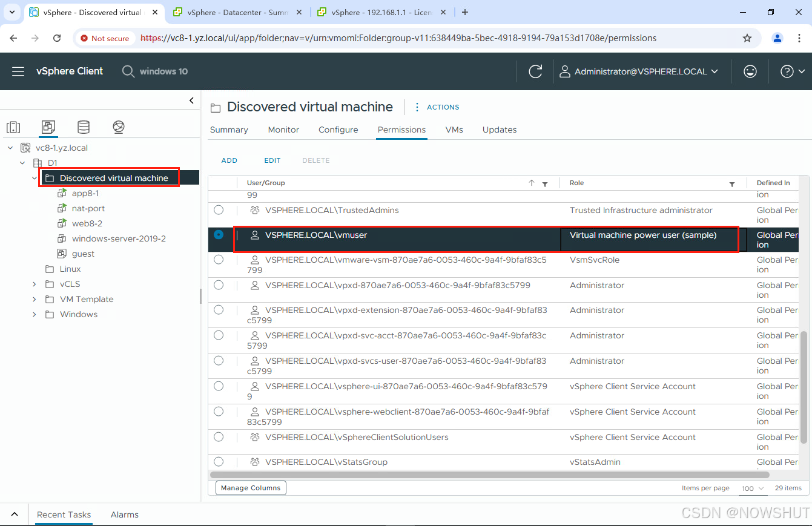Image resolution: width=812 pixels, height=526 pixels.
Task: Click the ADD permission button
Action: point(229,160)
